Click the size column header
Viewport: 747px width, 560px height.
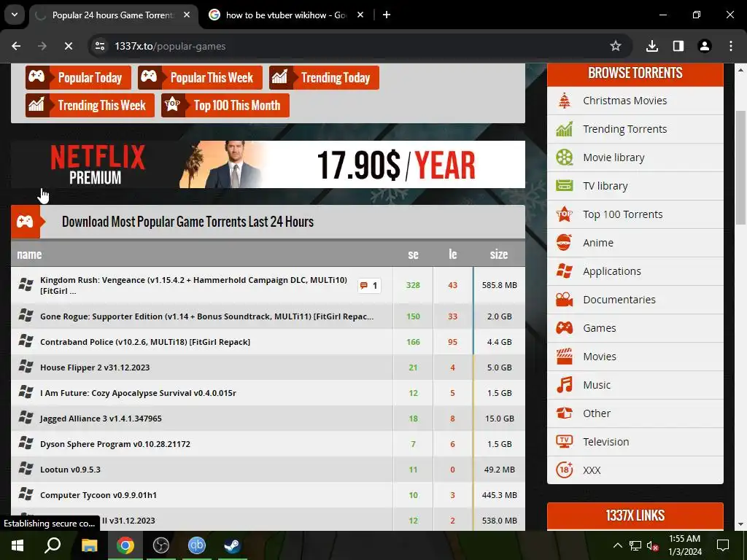[x=499, y=254]
